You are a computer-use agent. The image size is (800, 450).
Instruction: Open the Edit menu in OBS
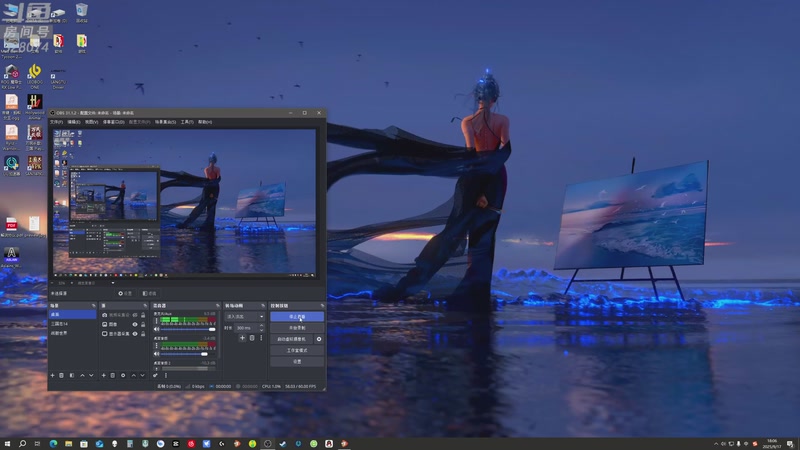click(74, 122)
